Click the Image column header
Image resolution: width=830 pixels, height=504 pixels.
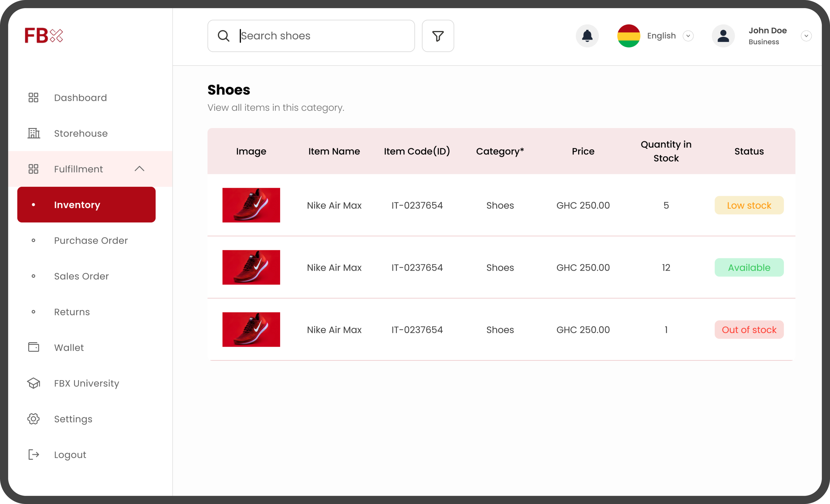pyautogui.click(x=251, y=151)
